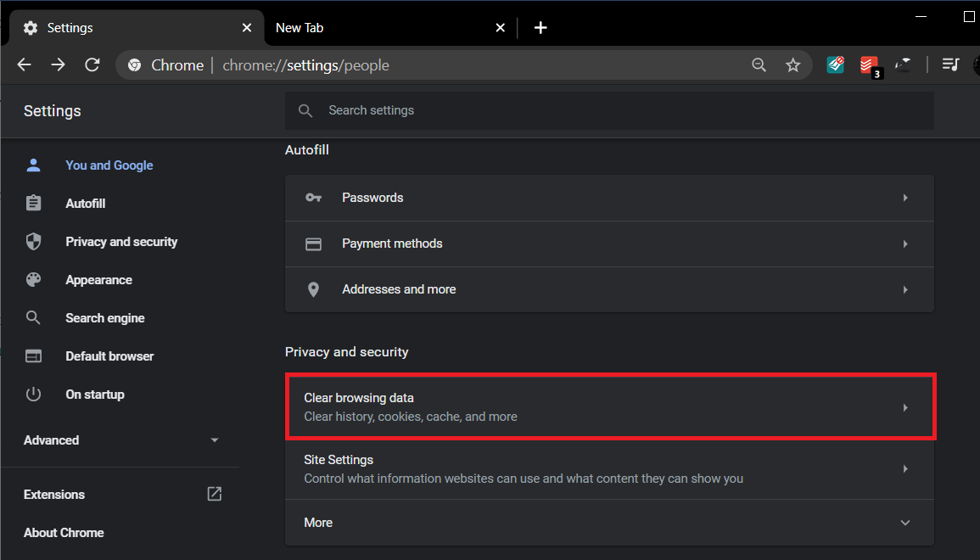The width and height of the screenshot is (980, 560).
Task: Open a new tab with plus button
Action: click(x=540, y=27)
